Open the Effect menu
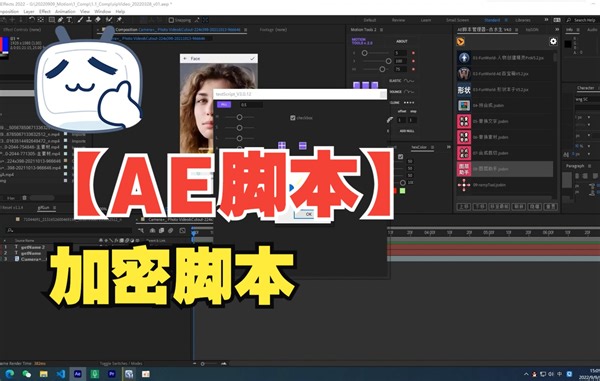The width and height of the screenshot is (600, 381). point(45,11)
